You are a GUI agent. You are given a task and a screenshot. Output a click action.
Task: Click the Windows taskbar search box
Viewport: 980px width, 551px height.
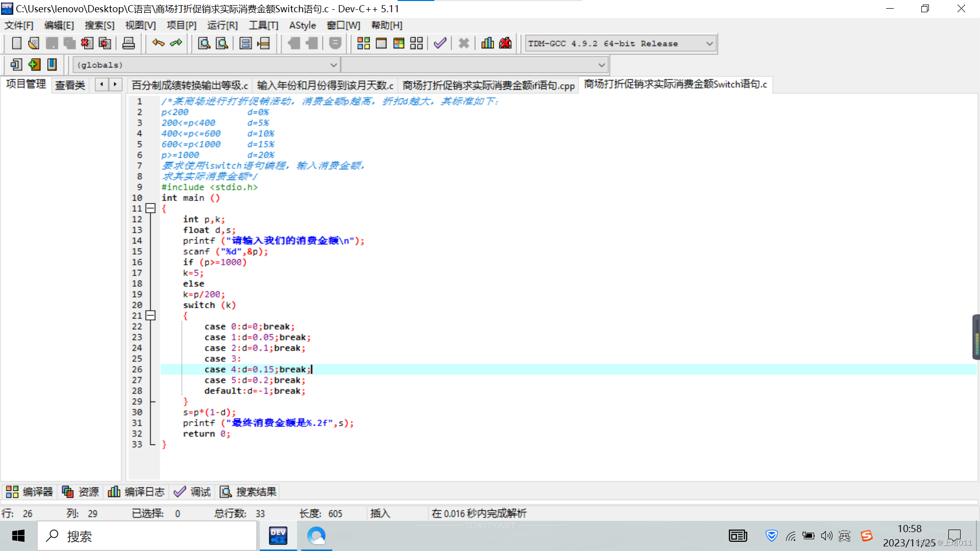point(148,536)
